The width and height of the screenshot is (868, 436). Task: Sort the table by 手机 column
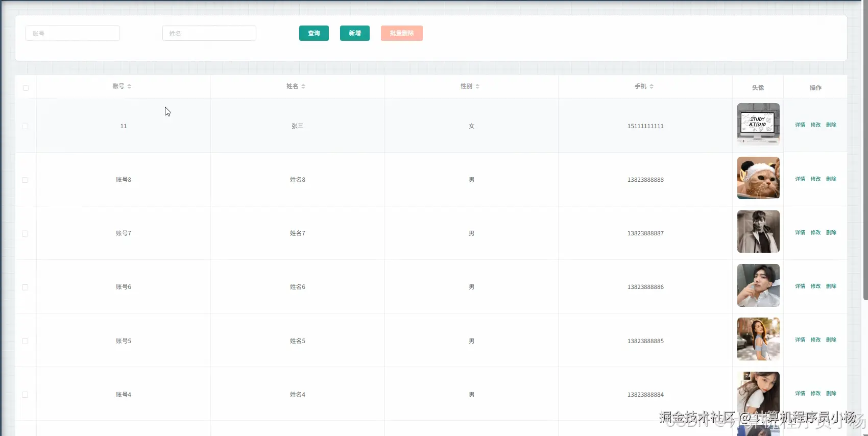[652, 86]
